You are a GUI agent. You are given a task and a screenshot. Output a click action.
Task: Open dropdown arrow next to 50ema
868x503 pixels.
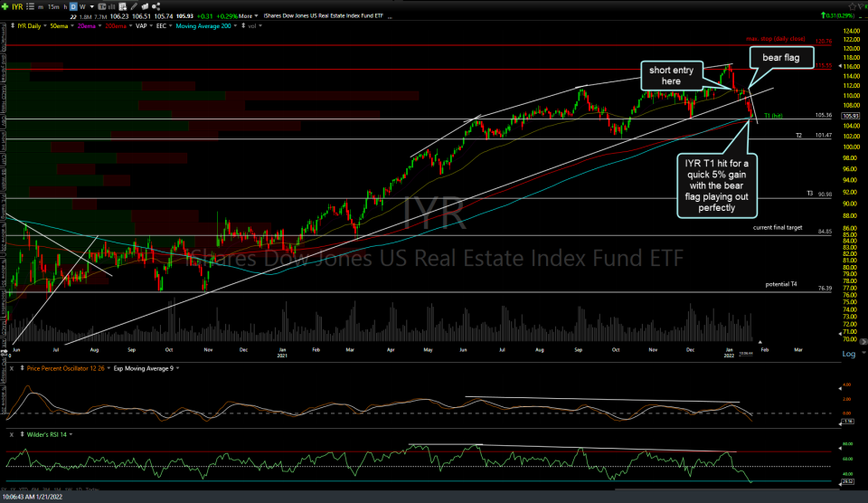click(72, 25)
